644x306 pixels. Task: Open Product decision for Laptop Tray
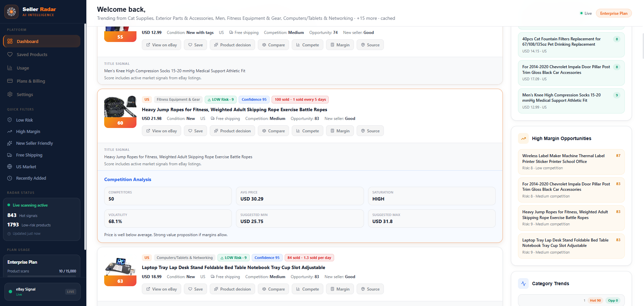[x=232, y=289]
